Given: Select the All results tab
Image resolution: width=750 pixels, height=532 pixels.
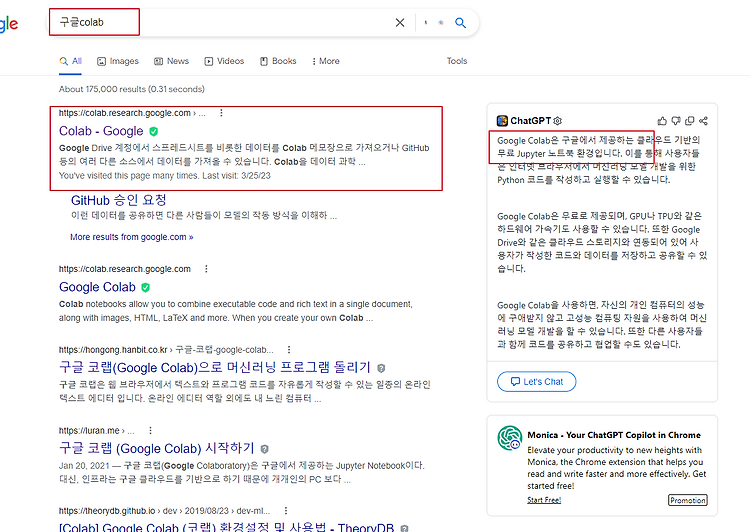Looking at the screenshot, I should click(70, 61).
